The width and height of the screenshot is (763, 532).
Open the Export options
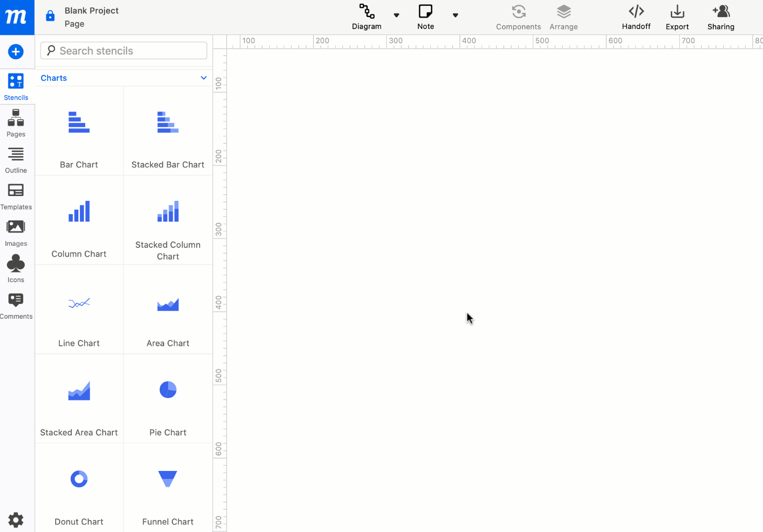[x=677, y=16]
